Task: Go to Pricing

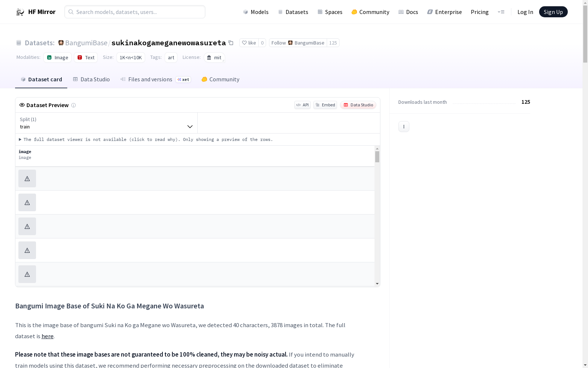Action: [480, 12]
